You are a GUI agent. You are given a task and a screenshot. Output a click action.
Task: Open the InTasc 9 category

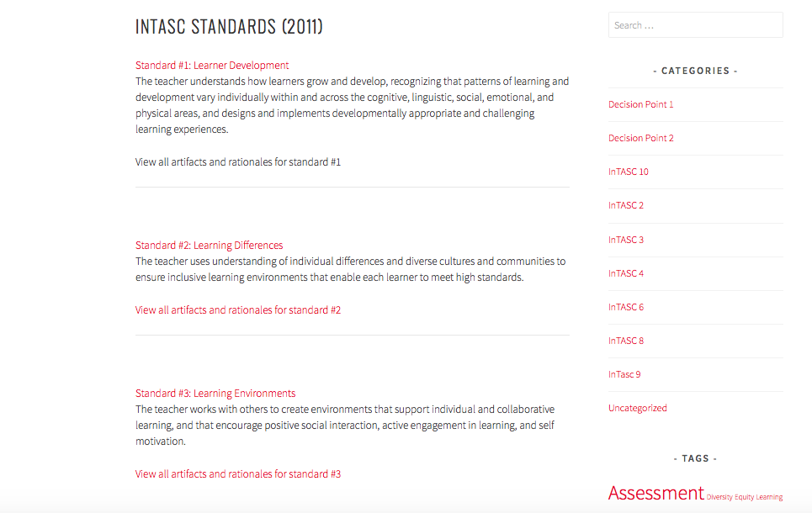tap(624, 375)
